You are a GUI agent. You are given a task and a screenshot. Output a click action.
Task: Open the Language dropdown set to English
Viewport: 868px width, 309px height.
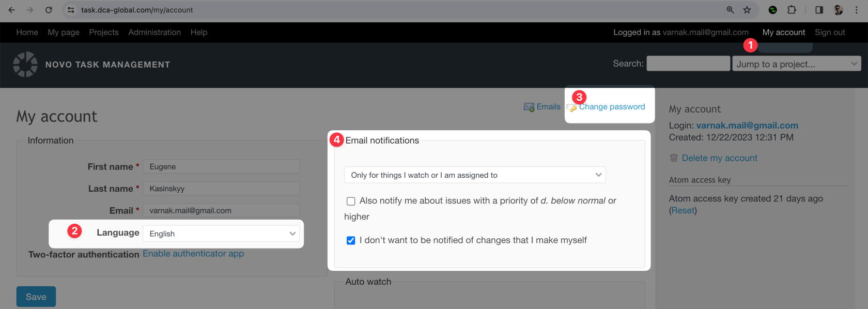click(221, 234)
